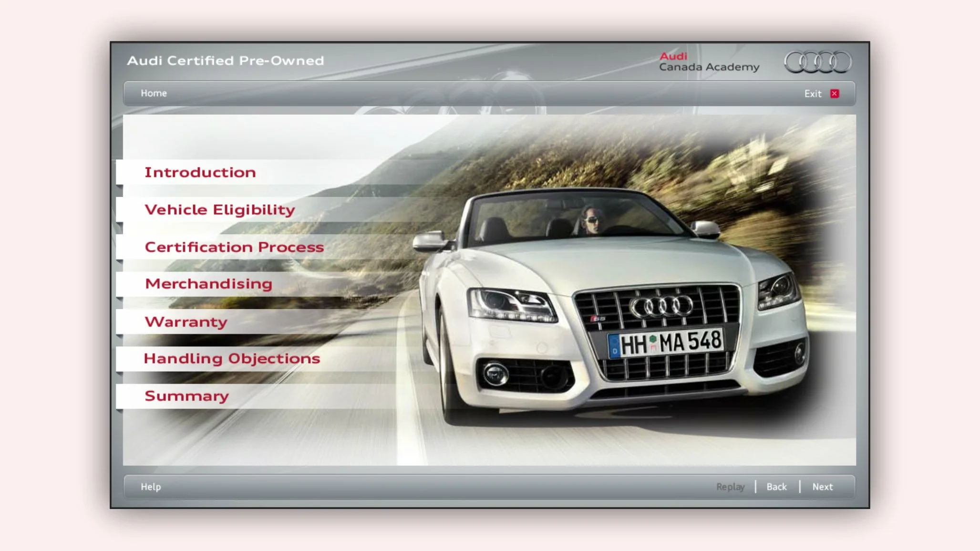Open the Introduction chapter
Image resolution: width=980 pixels, height=551 pixels.
[200, 172]
